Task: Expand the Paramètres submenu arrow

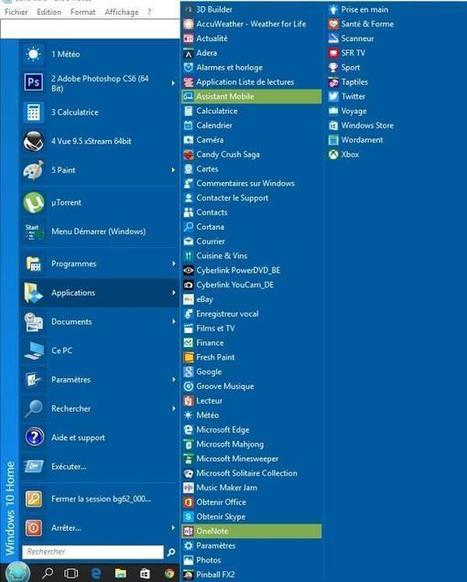Action: click(173, 379)
